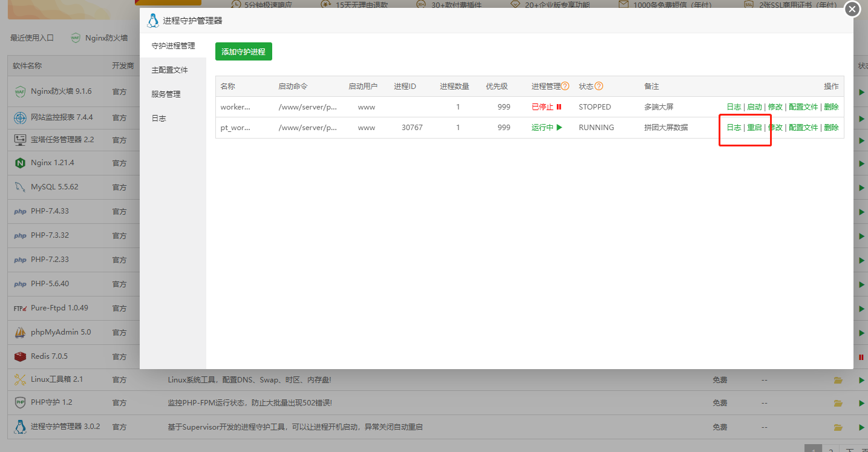Click Nginx防火墙 shortcut in 最近使用入口 bar
The width and height of the screenshot is (868, 452).
tap(99, 38)
